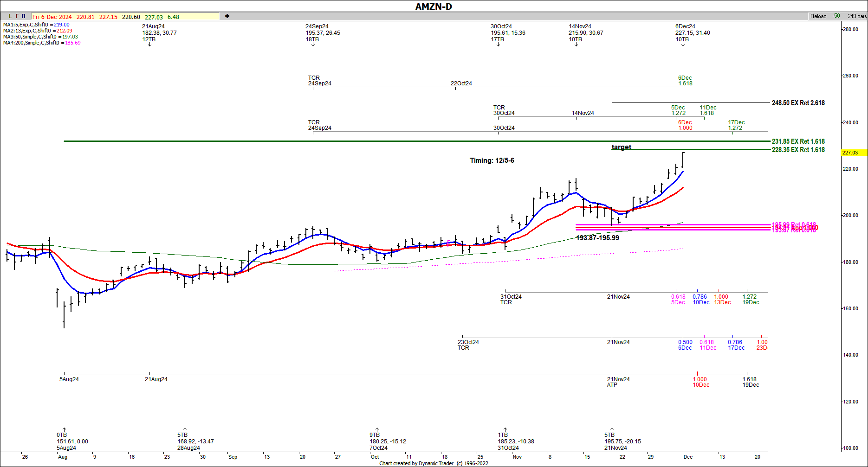
Task: Click the green 5Dec 1.272 projection label
Action: pyautogui.click(x=678, y=110)
